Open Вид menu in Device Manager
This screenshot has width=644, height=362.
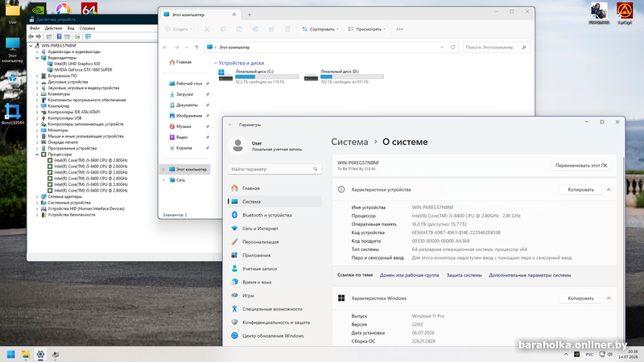coord(71,28)
